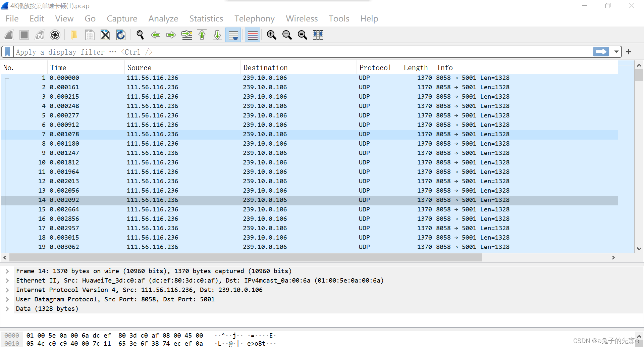The height and width of the screenshot is (347, 644).
Task: Sort by the Source column header
Action: (182, 68)
